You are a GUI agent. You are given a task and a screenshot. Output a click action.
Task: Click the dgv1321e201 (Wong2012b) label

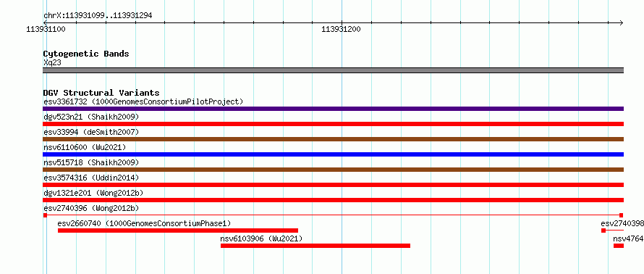tap(93, 193)
